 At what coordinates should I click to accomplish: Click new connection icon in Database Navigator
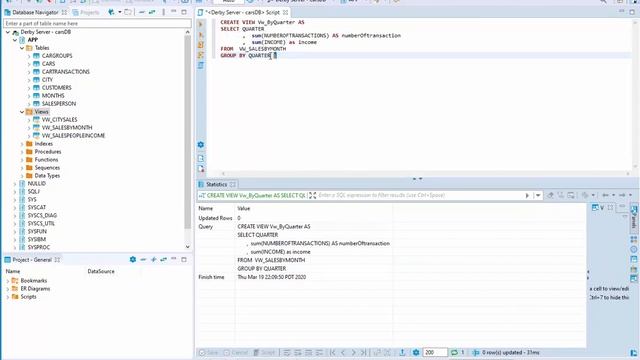click(x=111, y=12)
